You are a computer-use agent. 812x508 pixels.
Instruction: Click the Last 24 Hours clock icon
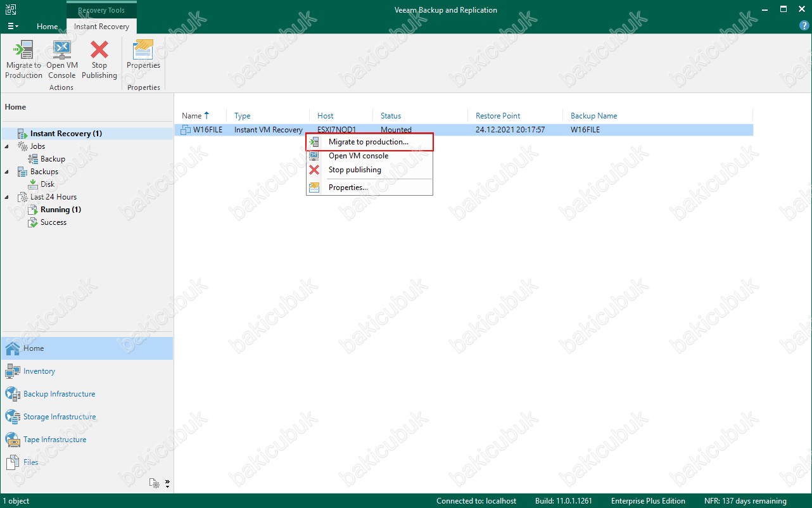point(22,197)
